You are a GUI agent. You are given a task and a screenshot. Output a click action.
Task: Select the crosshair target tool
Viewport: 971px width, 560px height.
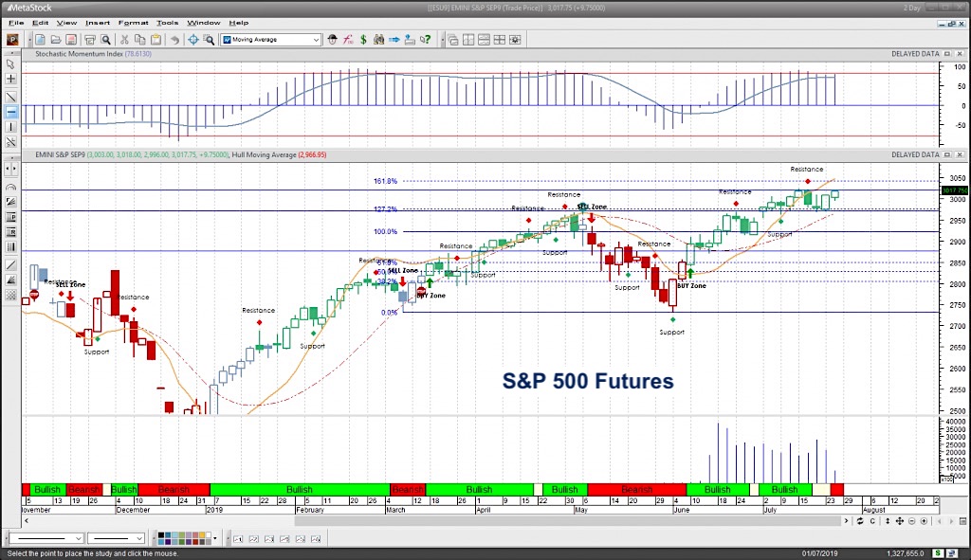(x=193, y=40)
